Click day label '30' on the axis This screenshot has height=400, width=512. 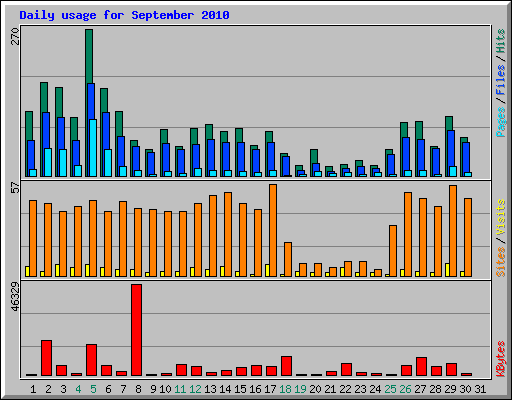(465, 389)
